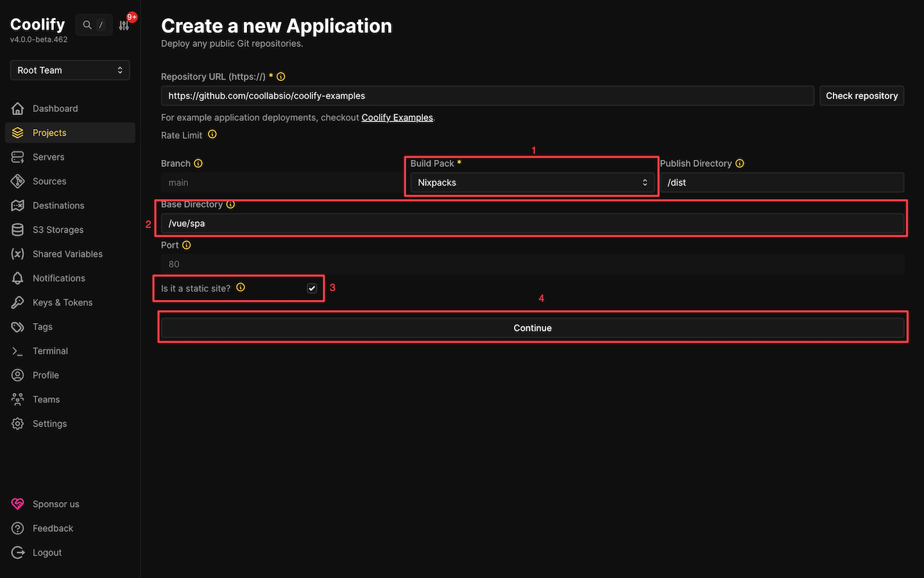Screen dimensions: 924x578
Task: Click the Terminal prompt icon in sidebar
Action: [x=17, y=351]
